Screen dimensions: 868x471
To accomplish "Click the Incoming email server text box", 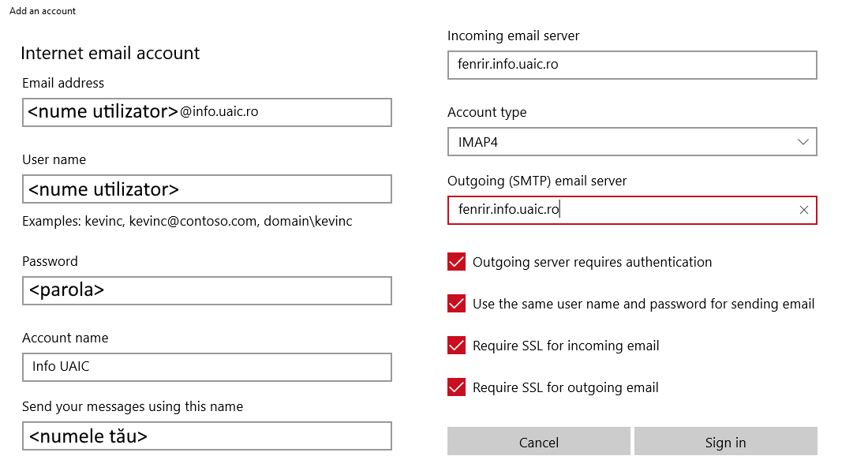I will pos(631,65).
